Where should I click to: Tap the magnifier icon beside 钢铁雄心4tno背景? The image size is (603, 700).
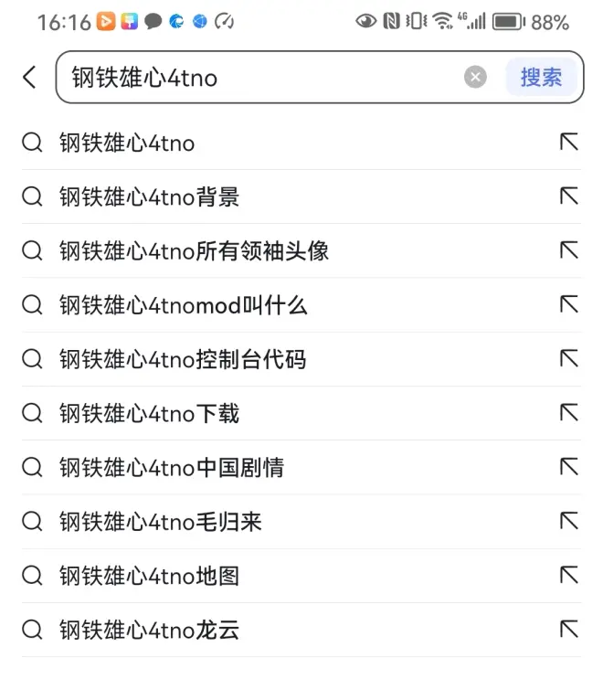[x=33, y=197]
